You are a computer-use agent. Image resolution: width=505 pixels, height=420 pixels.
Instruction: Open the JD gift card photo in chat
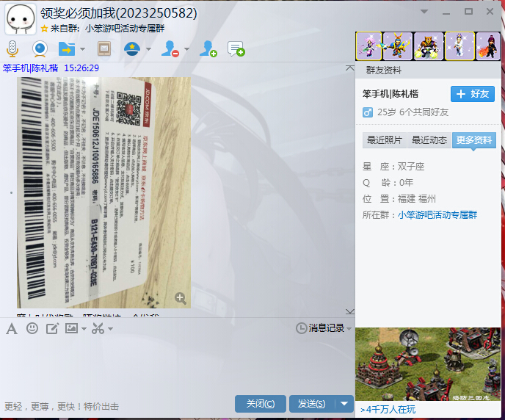[x=103, y=192]
